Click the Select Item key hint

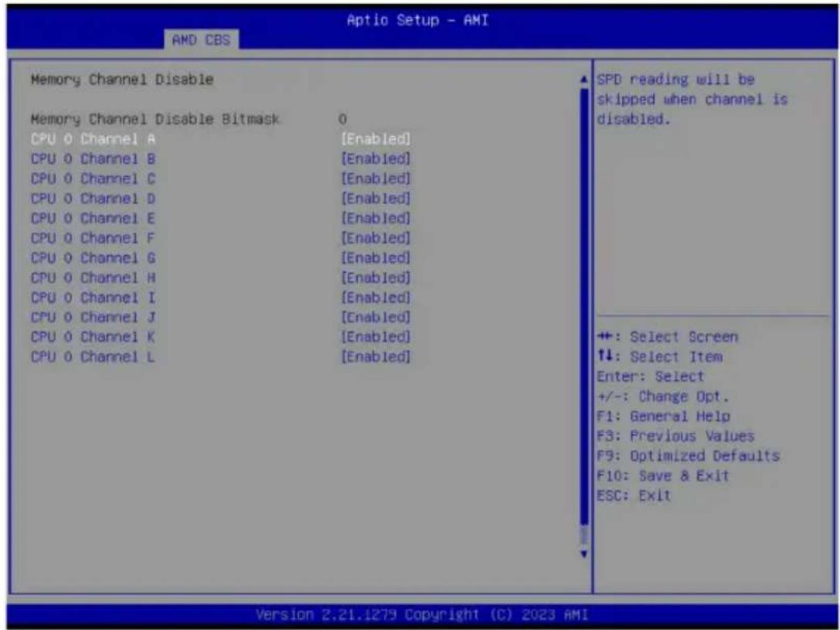point(659,357)
